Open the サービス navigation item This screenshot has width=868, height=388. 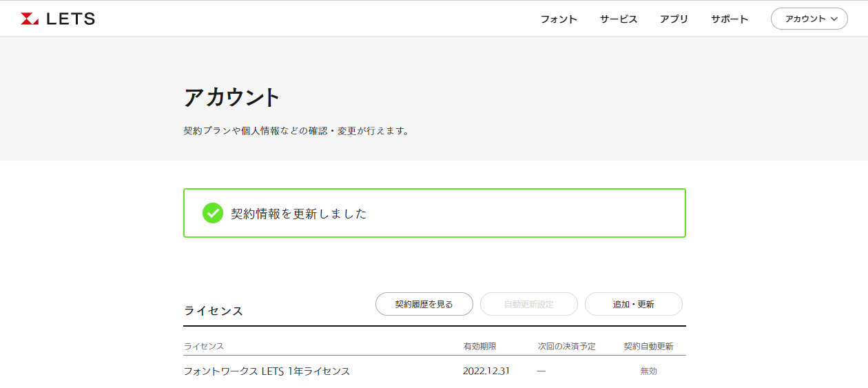[x=619, y=19]
